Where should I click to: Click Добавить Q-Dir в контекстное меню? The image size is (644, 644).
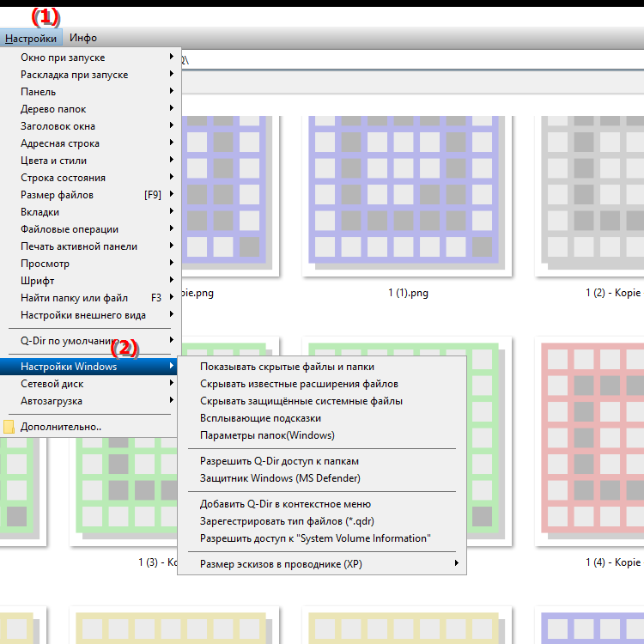[322, 504]
